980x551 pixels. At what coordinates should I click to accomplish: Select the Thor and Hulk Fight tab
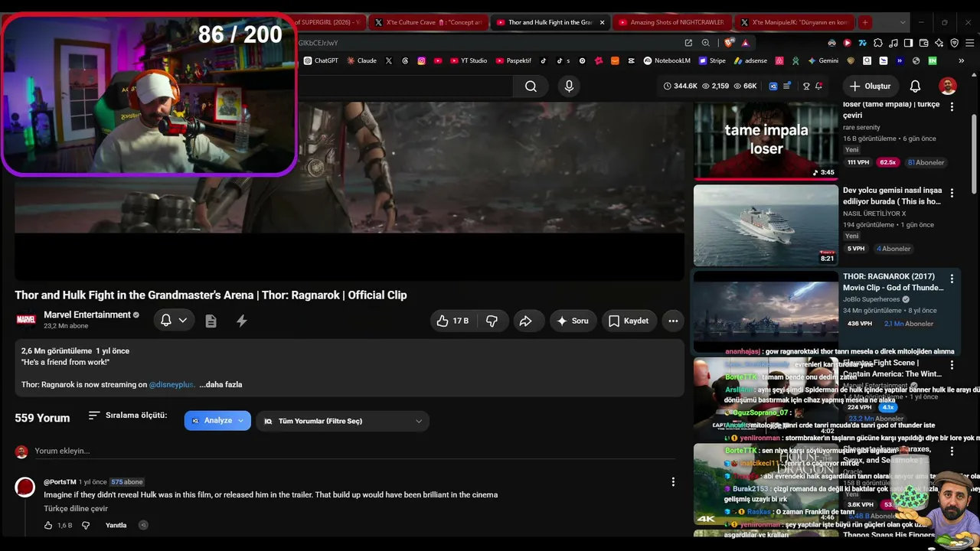(x=550, y=22)
